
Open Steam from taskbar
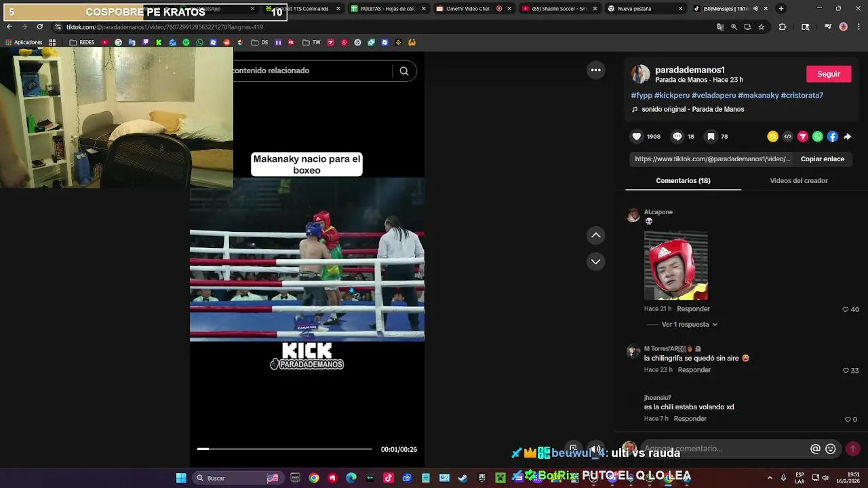(x=462, y=478)
